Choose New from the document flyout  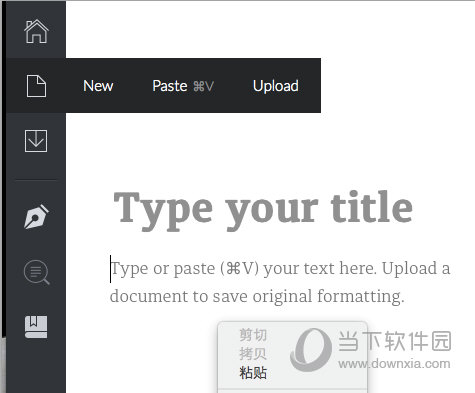(x=98, y=86)
